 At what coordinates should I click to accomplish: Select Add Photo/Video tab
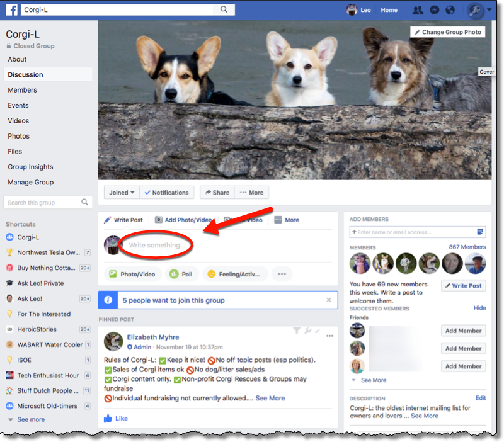coord(183,220)
